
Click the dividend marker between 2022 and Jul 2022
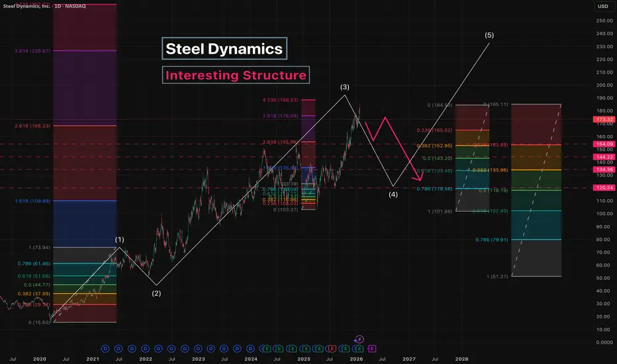tap(158, 349)
